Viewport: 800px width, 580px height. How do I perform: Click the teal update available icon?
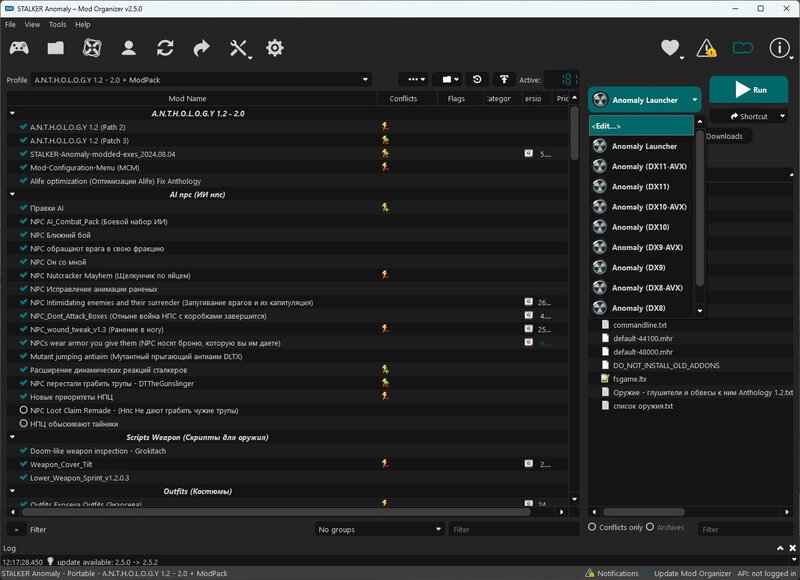(x=743, y=48)
